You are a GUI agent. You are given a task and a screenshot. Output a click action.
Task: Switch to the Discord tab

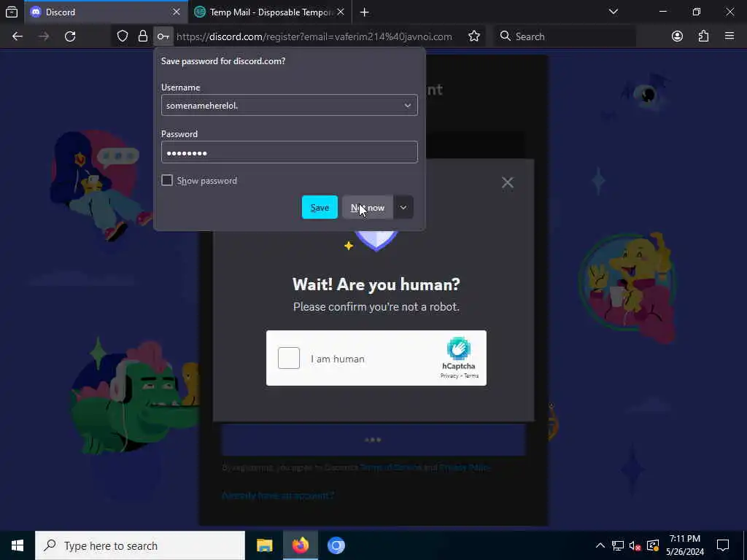point(105,12)
